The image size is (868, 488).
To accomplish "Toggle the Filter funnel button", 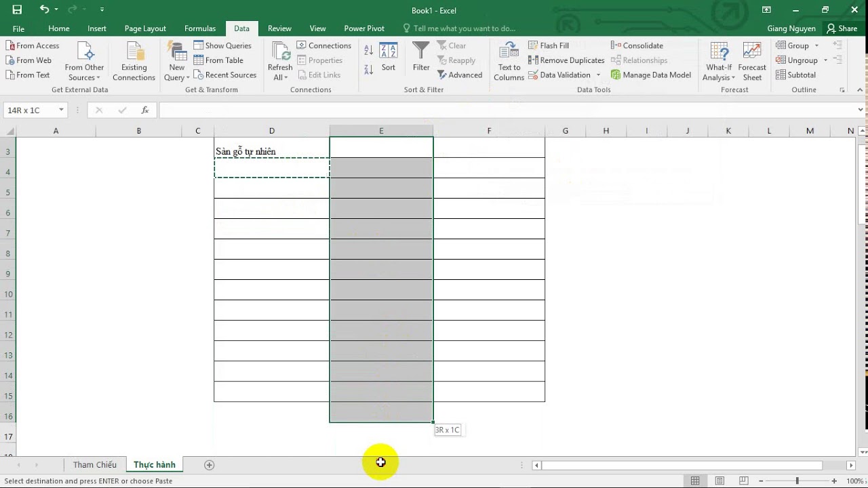I will click(x=421, y=58).
